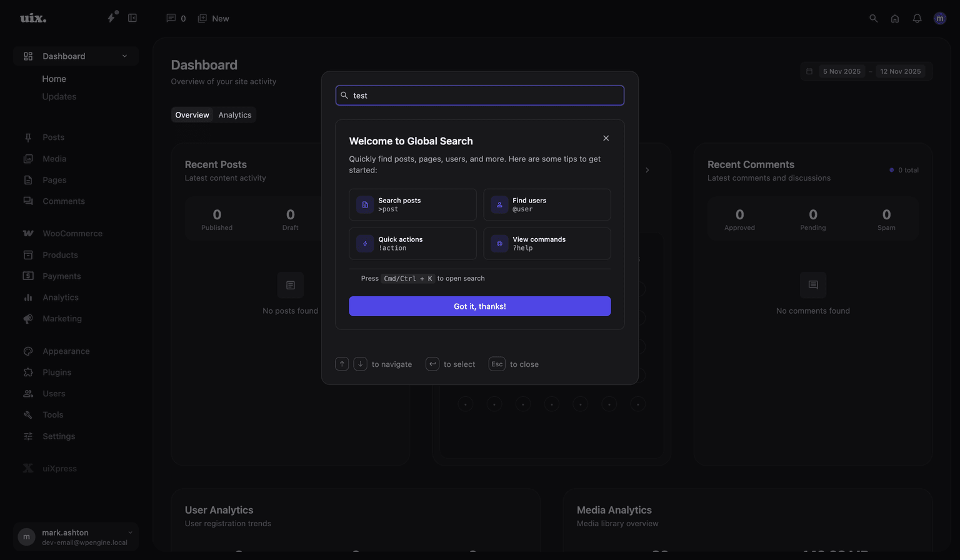Open the WooCommerce menu
Image resolution: width=960 pixels, height=560 pixels.
[x=72, y=232]
